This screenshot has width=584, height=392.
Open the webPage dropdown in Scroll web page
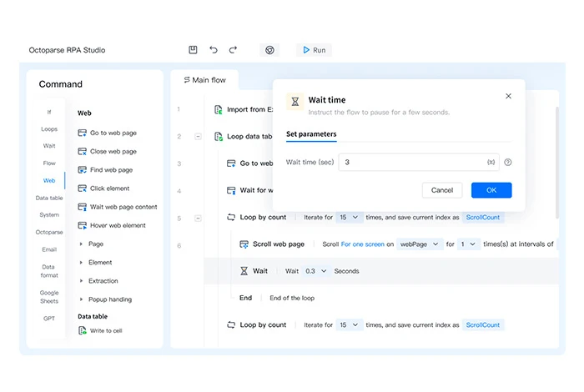point(420,244)
